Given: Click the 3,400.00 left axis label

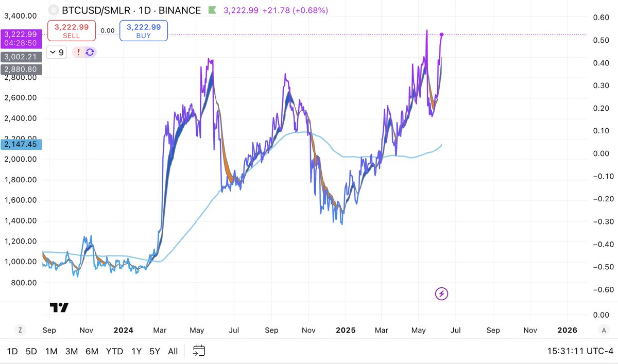Looking at the screenshot, I should point(21,16).
